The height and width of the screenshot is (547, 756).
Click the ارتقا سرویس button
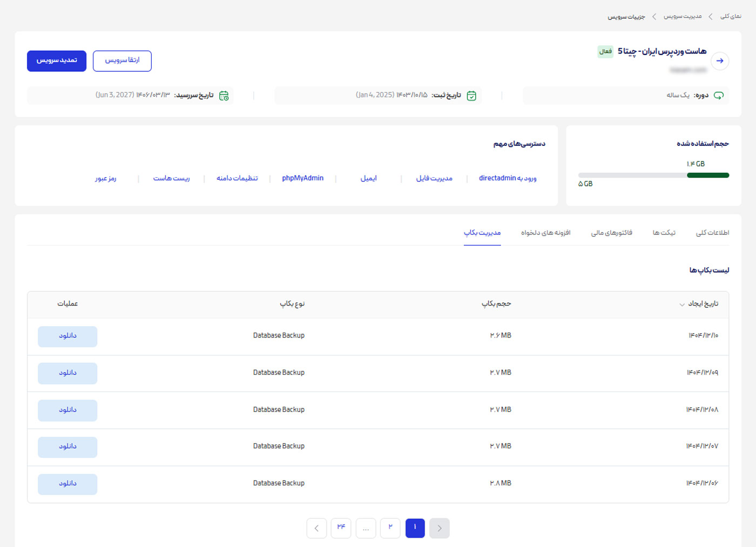[122, 60]
